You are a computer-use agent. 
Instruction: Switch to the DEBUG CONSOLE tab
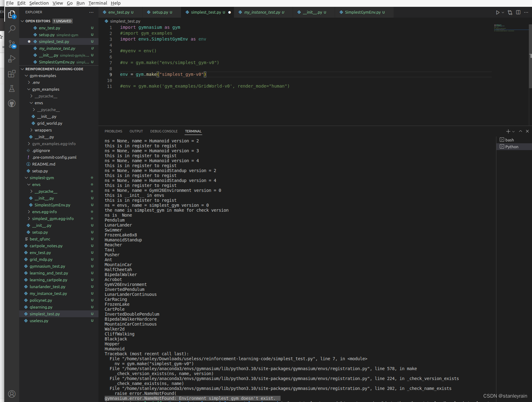(164, 131)
